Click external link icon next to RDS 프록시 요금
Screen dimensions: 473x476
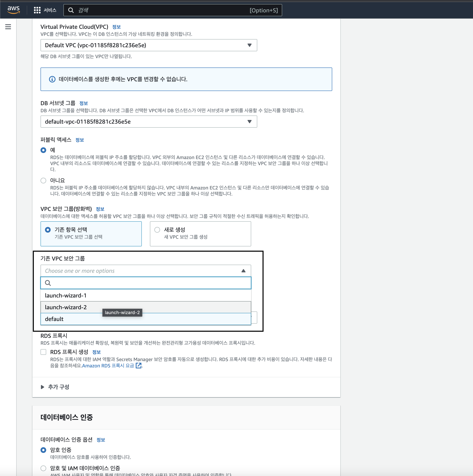pyautogui.click(x=139, y=365)
